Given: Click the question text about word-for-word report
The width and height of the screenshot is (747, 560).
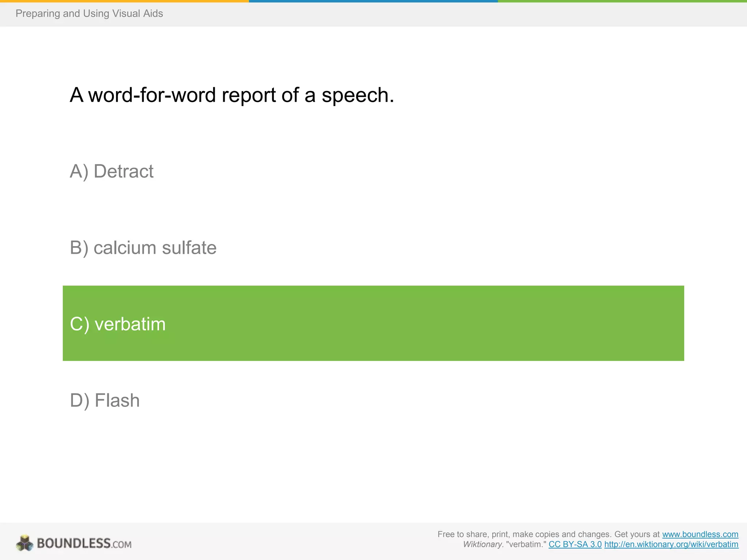Looking at the screenshot, I should click(232, 95).
